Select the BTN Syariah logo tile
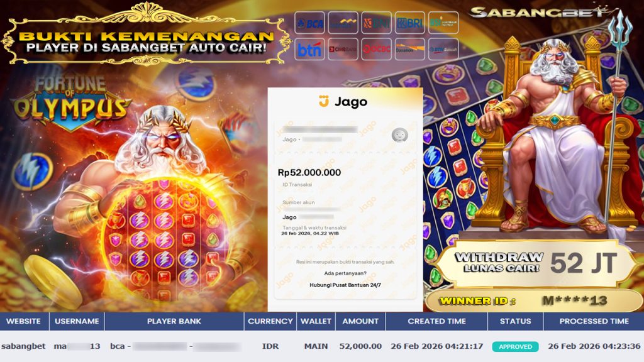This screenshot has width=644, height=362. click(443, 49)
